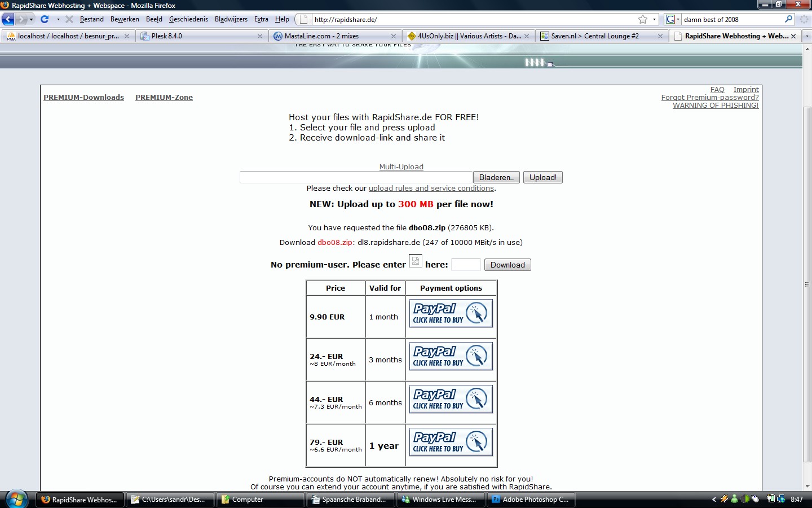Image resolution: width=812 pixels, height=508 pixels.
Task: Go back with the browser Back arrow
Action: click(x=8, y=19)
